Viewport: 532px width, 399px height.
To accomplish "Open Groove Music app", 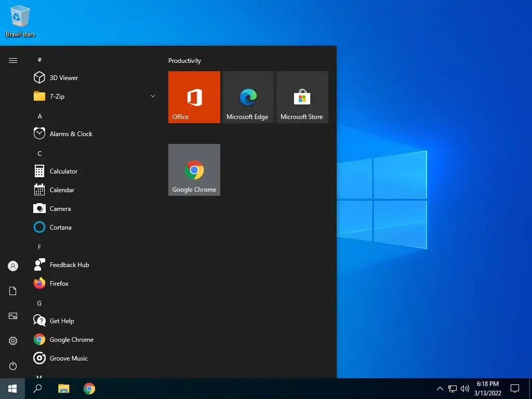I will [x=95, y=358].
